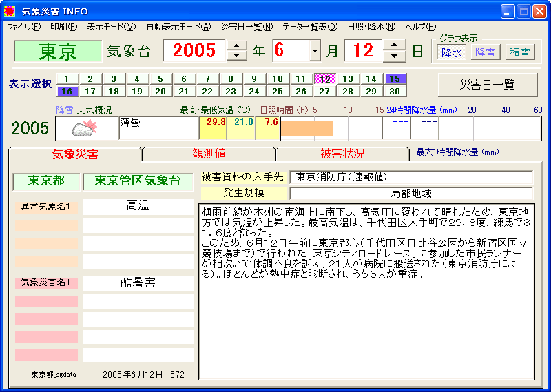Viewport: 551px width, 392px height.
Task: Toggle the 積雪 graph display button
Action: pyautogui.click(x=520, y=52)
